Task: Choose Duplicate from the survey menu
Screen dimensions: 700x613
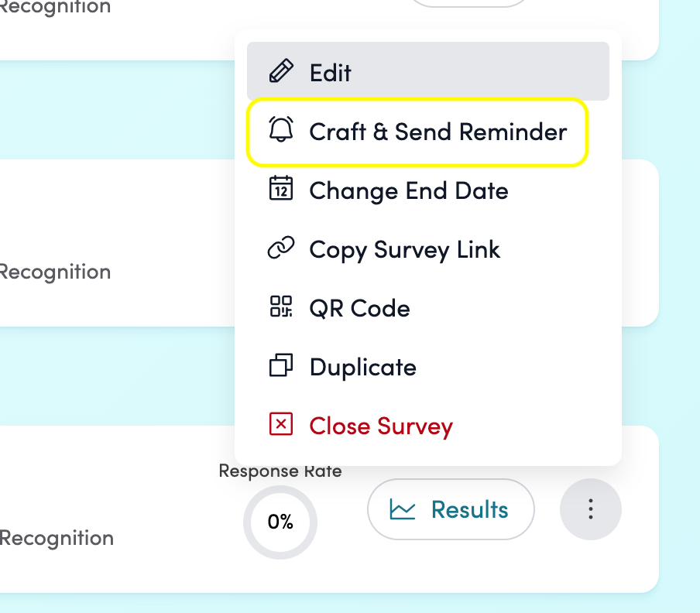Action: click(362, 367)
